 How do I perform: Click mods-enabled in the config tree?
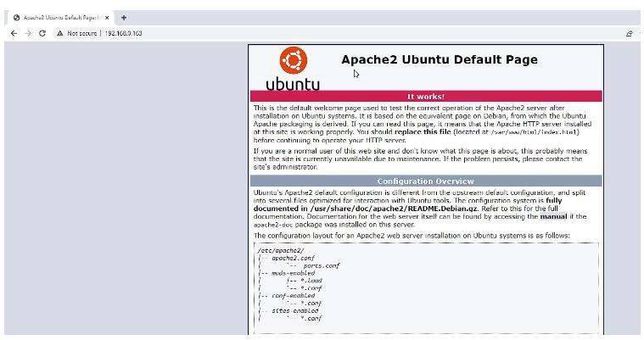(293, 273)
